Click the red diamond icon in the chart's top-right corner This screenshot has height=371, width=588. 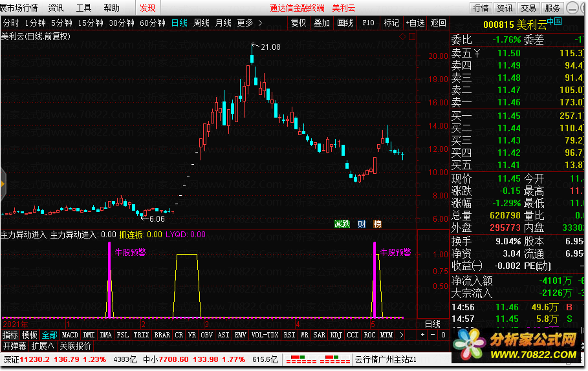tap(402, 36)
